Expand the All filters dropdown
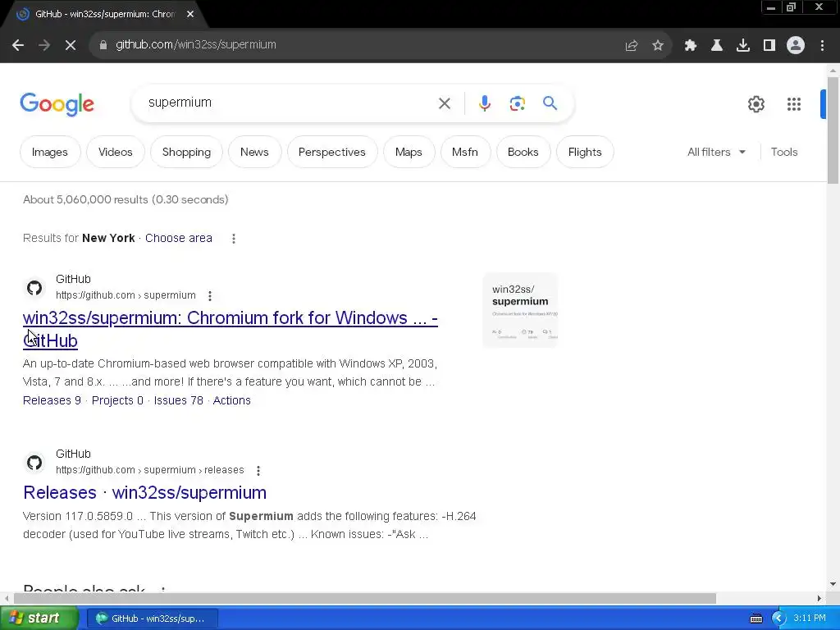The height and width of the screenshot is (630, 840). (x=716, y=152)
